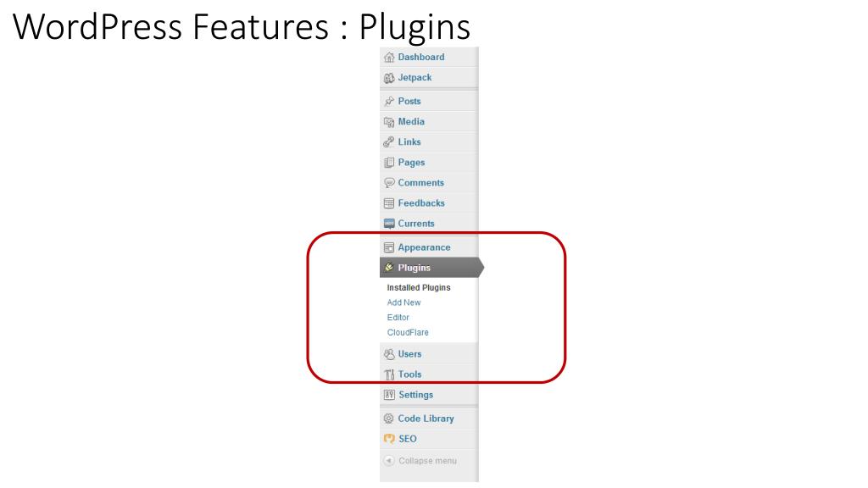
Task: Click the Posts pushpin icon
Action: click(389, 102)
